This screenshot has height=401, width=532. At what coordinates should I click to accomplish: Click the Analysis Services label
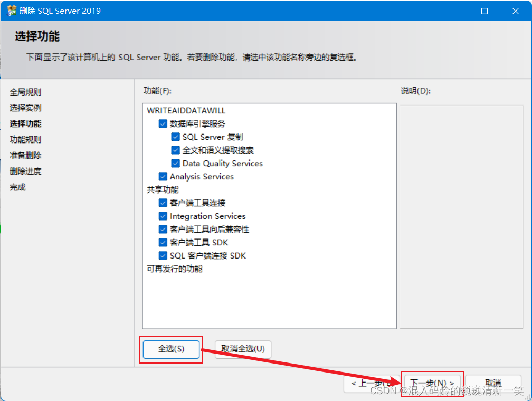[x=202, y=177]
